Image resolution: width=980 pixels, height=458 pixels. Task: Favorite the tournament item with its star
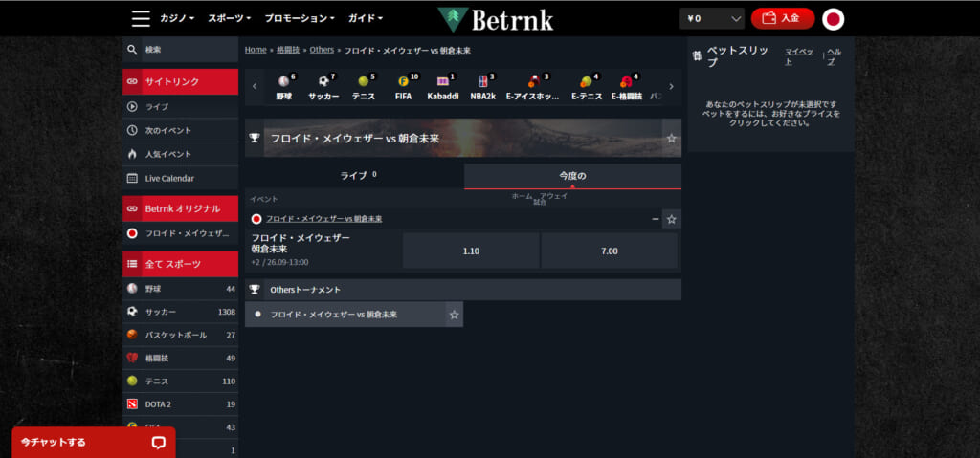coord(455,315)
